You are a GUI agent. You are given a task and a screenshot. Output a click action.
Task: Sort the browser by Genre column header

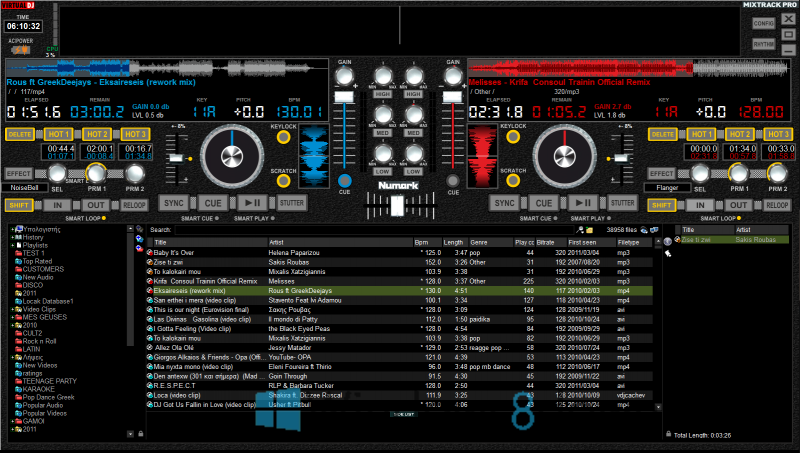[x=490, y=242]
